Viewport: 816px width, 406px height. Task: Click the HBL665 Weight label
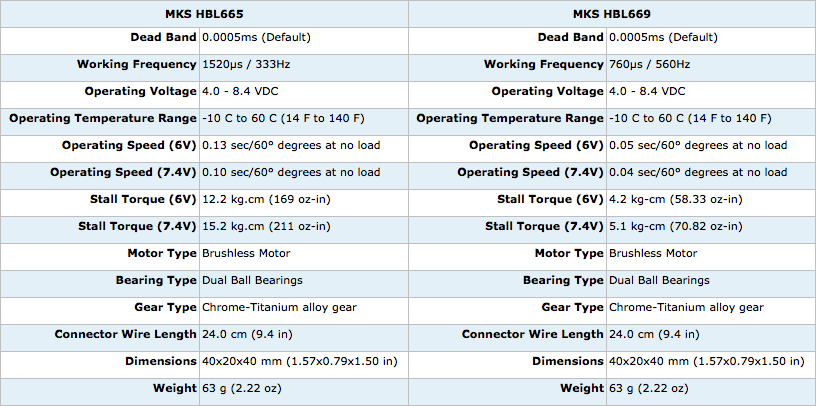174,388
